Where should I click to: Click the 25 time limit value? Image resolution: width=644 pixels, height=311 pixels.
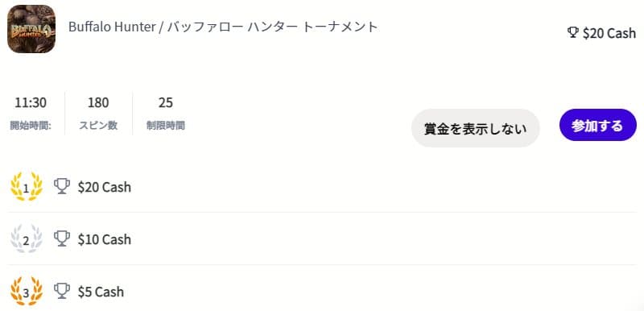(166, 102)
